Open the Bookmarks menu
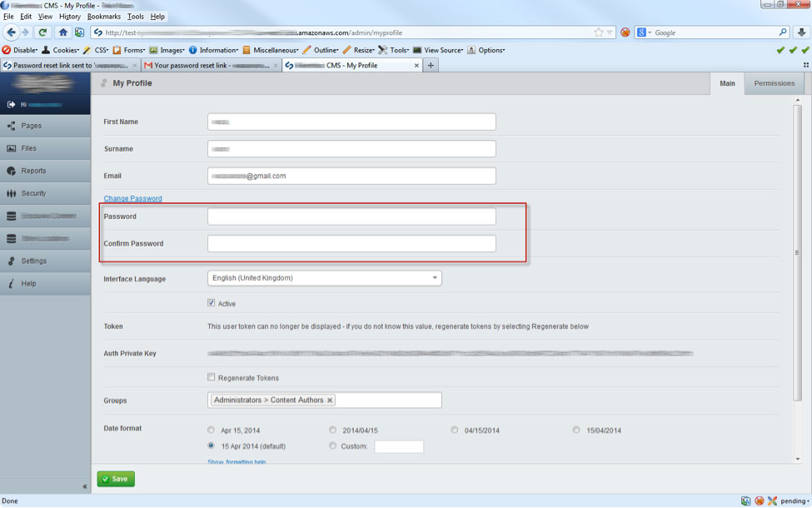This screenshot has width=812, height=508. tap(103, 16)
